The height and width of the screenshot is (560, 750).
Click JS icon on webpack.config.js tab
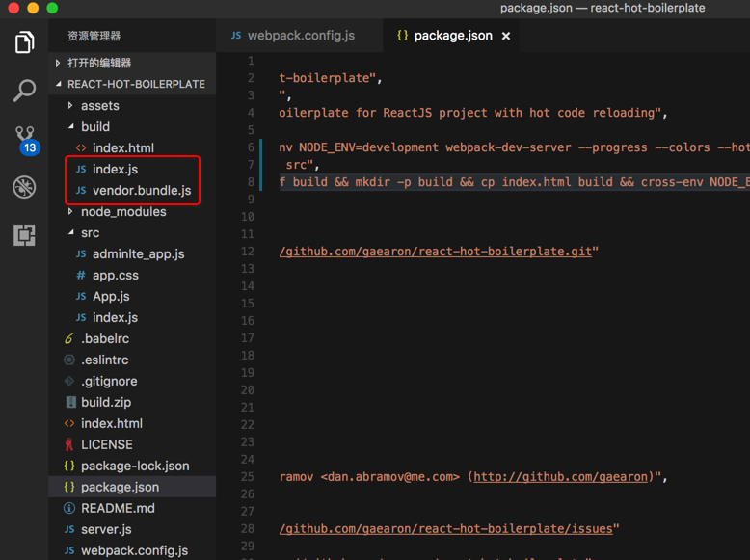(236, 36)
